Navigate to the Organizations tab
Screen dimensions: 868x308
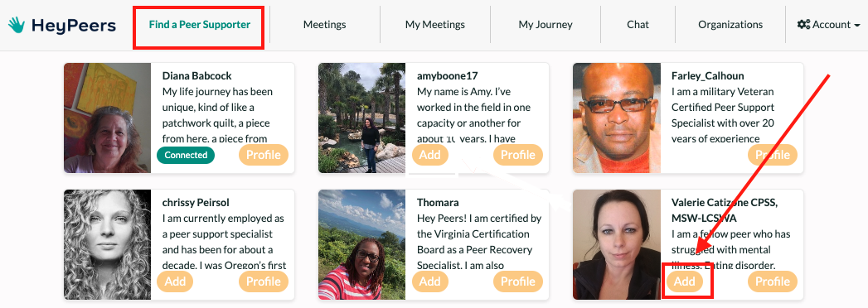[x=730, y=25]
